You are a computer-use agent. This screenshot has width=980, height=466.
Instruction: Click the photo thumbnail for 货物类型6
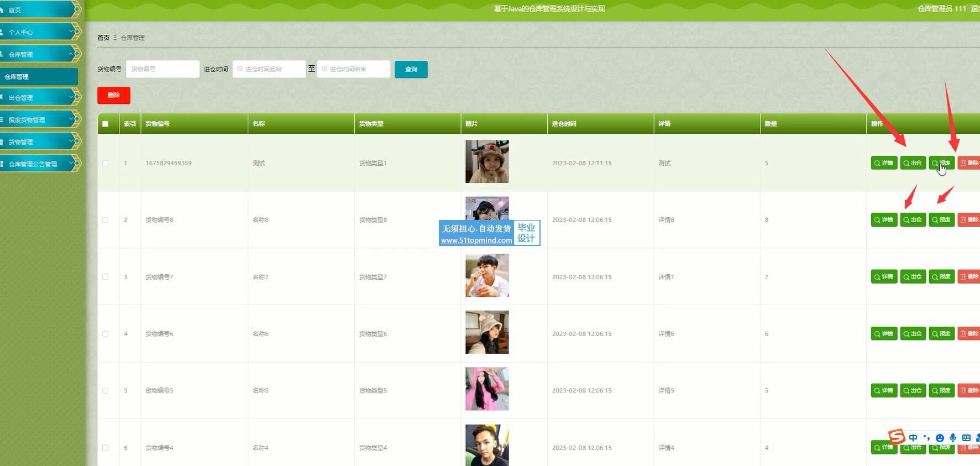[x=487, y=332]
